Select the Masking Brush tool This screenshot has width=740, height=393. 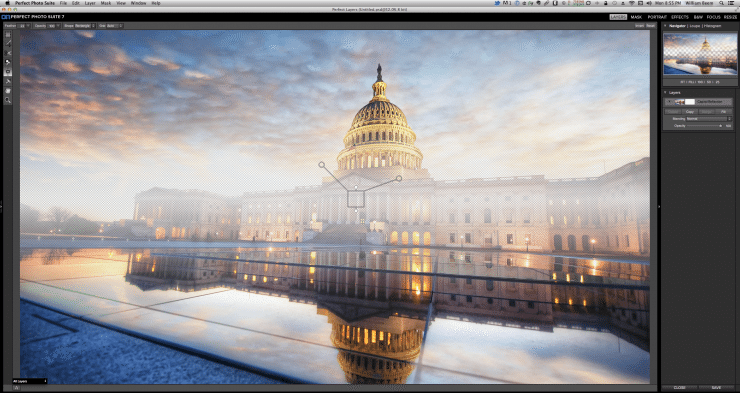click(x=8, y=62)
